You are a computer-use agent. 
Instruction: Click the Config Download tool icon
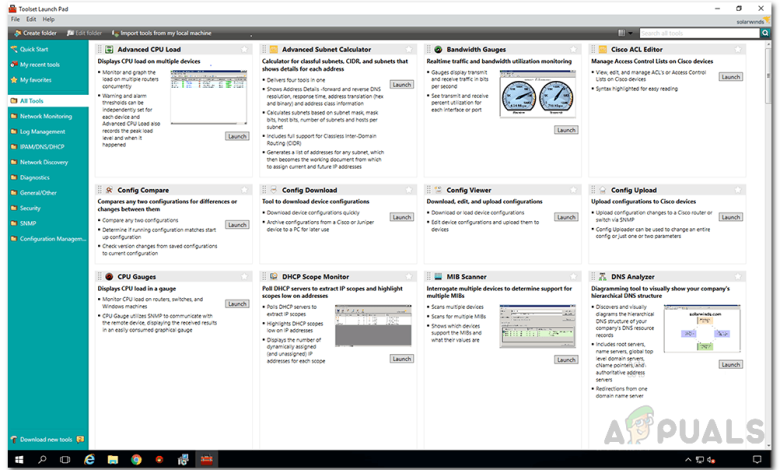click(274, 190)
